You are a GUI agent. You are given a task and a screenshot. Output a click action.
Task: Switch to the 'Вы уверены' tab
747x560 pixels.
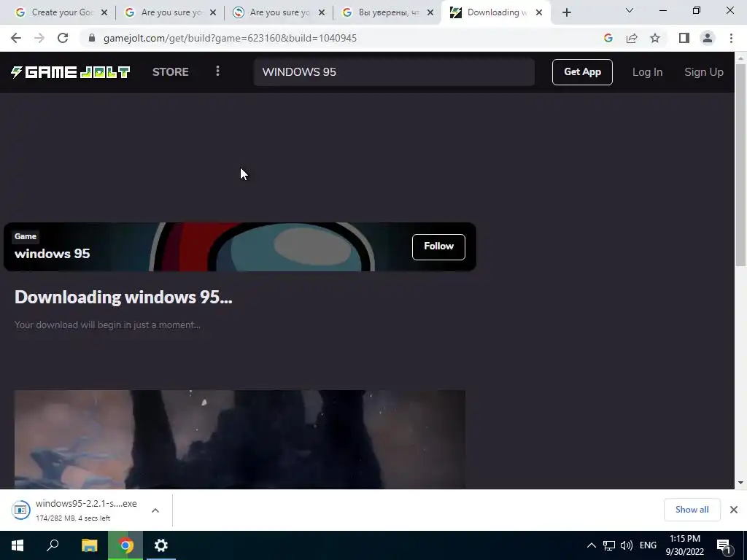click(388, 12)
